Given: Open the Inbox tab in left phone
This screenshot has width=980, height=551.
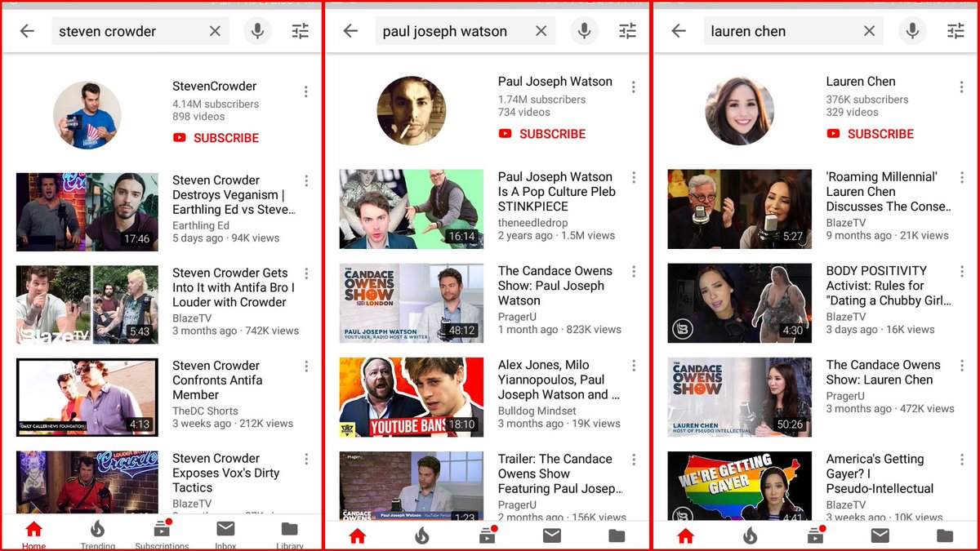Looking at the screenshot, I should coord(225,535).
